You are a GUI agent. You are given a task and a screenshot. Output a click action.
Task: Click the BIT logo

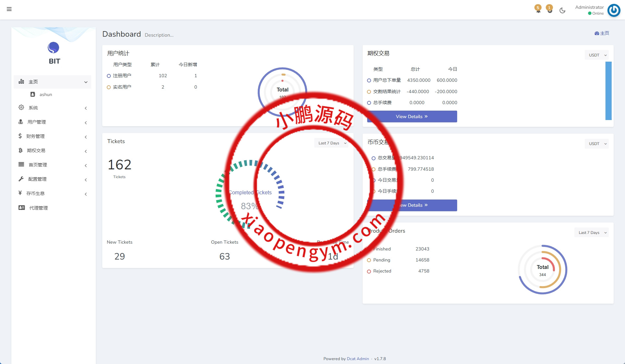pos(54,54)
